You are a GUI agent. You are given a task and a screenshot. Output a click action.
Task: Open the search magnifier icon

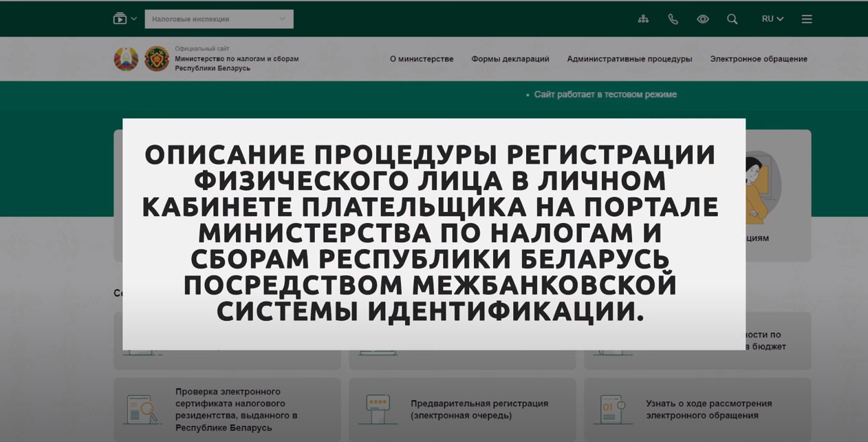pyautogui.click(x=732, y=19)
